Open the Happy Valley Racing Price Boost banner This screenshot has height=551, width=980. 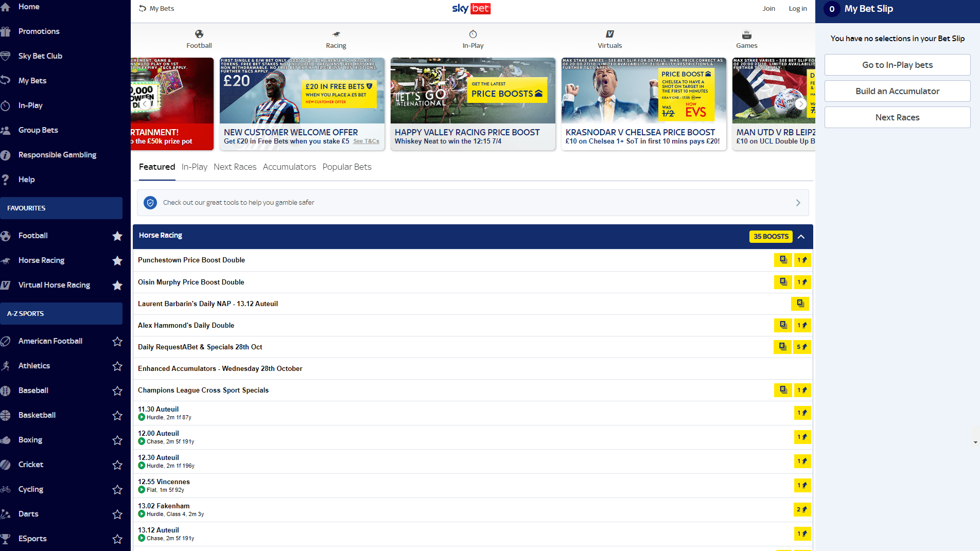click(472, 104)
